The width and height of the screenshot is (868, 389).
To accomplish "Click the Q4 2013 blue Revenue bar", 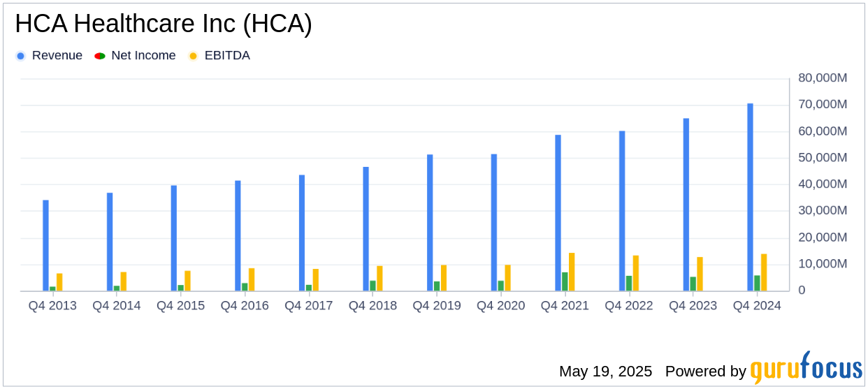I will click(x=45, y=246).
